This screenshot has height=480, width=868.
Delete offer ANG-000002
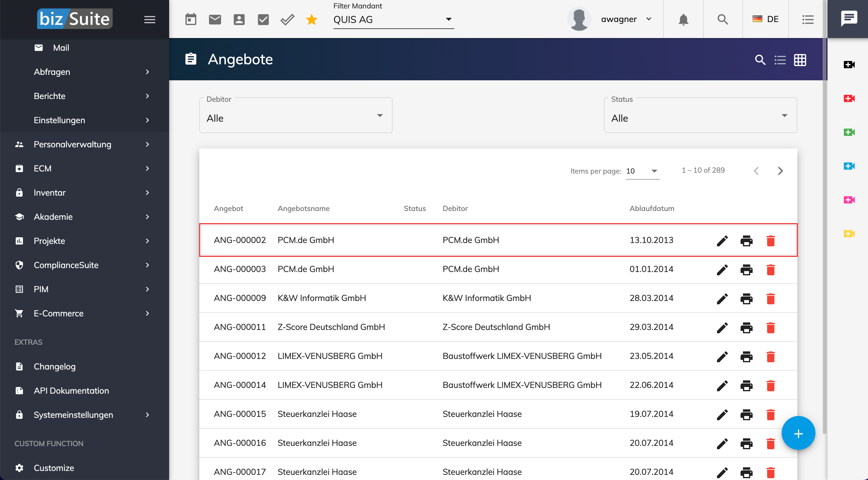tap(771, 241)
